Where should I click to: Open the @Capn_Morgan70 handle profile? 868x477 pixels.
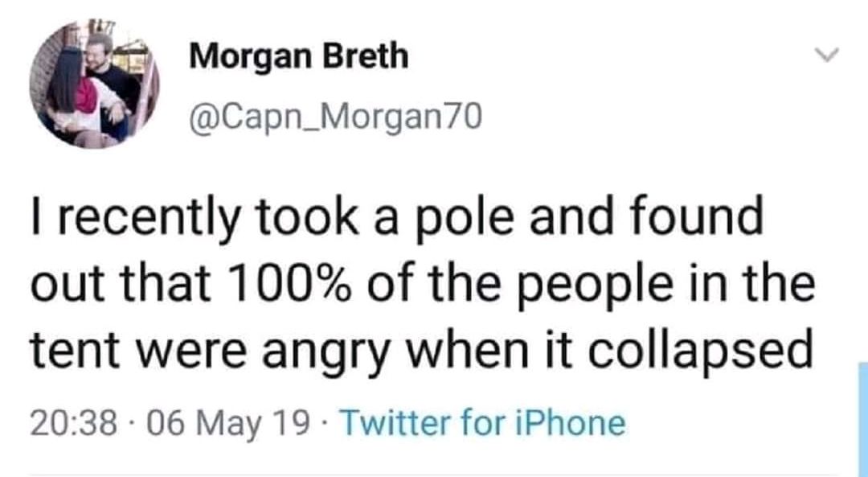point(335,117)
